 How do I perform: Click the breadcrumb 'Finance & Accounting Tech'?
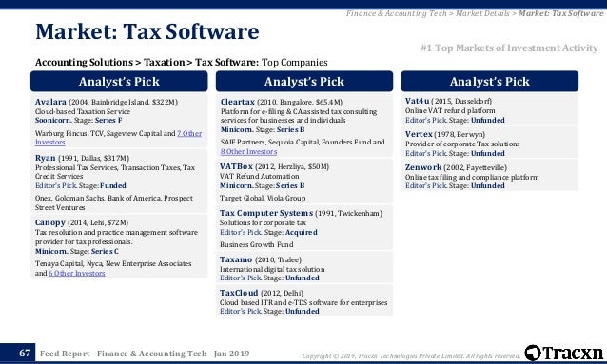pyautogui.click(x=397, y=13)
